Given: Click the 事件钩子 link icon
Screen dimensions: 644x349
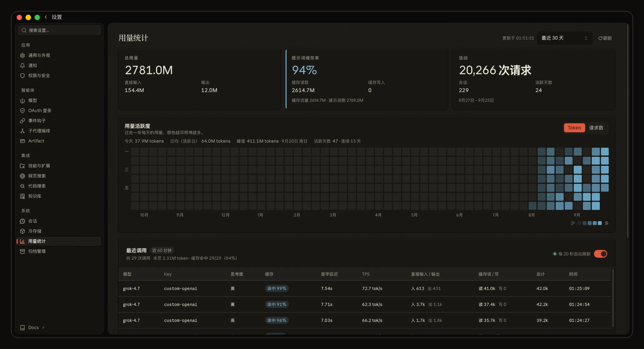Looking at the screenshot, I should tap(22, 121).
